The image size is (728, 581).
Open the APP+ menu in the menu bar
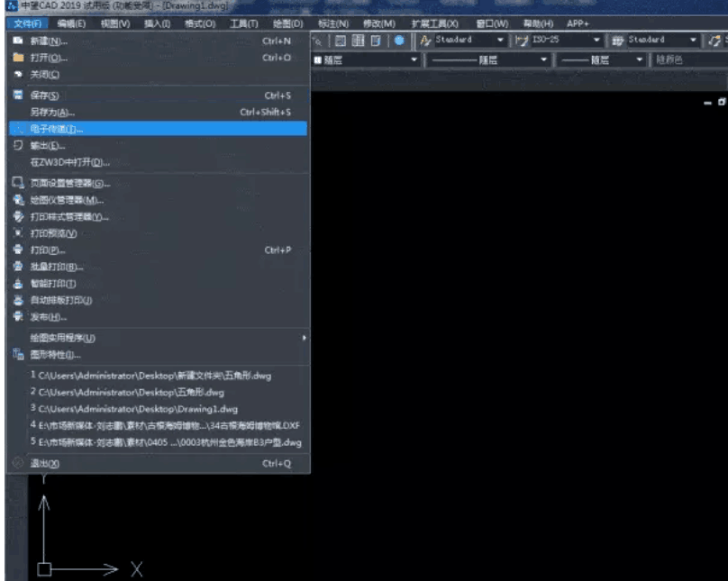click(578, 23)
